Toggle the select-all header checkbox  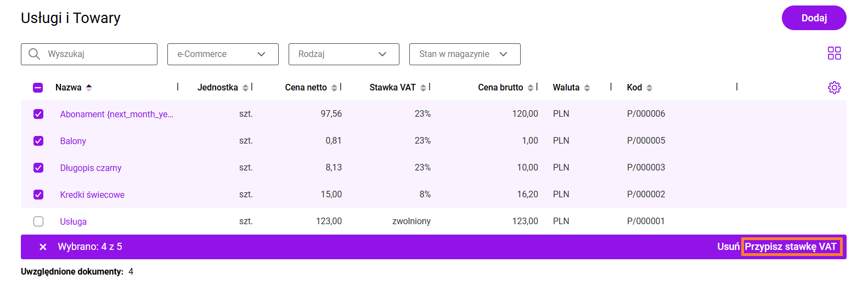pyautogui.click(x=38, y=88)
